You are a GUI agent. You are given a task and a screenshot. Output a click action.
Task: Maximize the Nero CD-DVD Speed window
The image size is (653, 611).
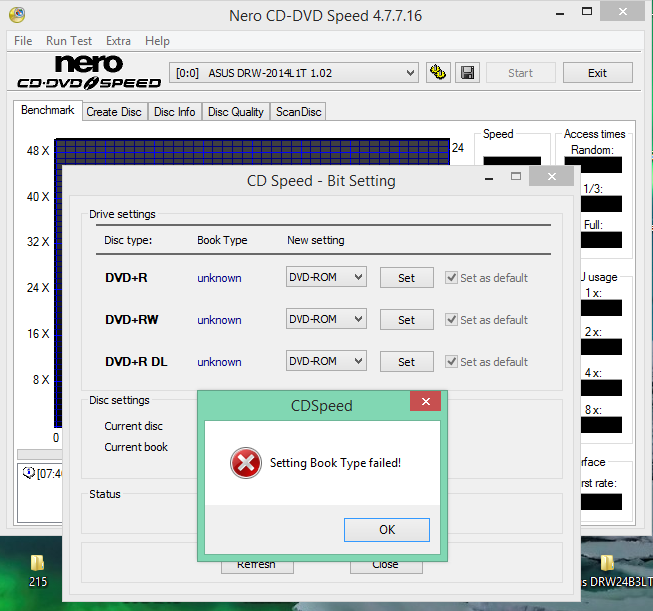coord(587,11)
